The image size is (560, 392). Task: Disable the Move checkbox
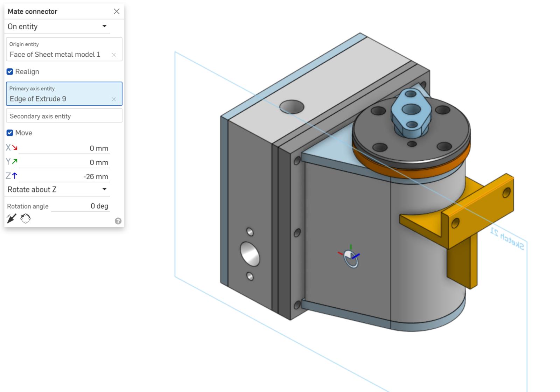pyautogui.click(x=9, y=133)
